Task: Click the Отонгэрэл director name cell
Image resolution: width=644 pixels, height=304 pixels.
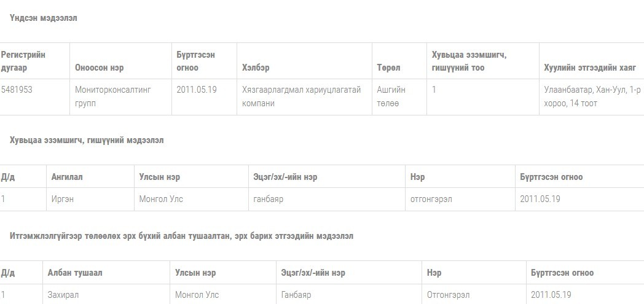Action: (x=448, y=295)
